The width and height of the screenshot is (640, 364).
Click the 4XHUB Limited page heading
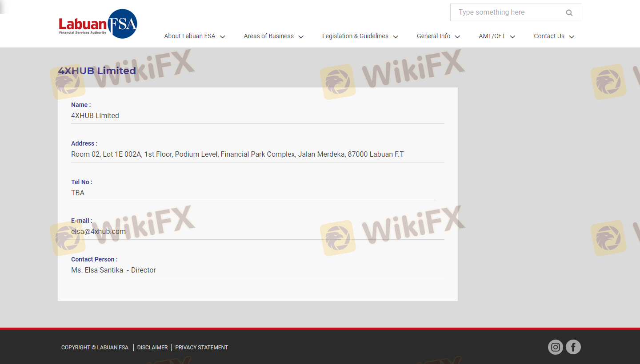(x=97, y=71)
